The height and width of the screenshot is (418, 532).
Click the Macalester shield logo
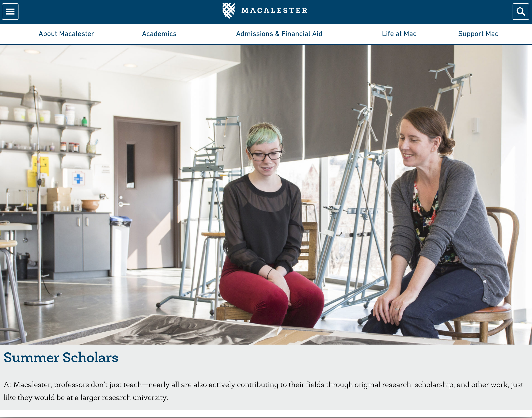point(229,11)
